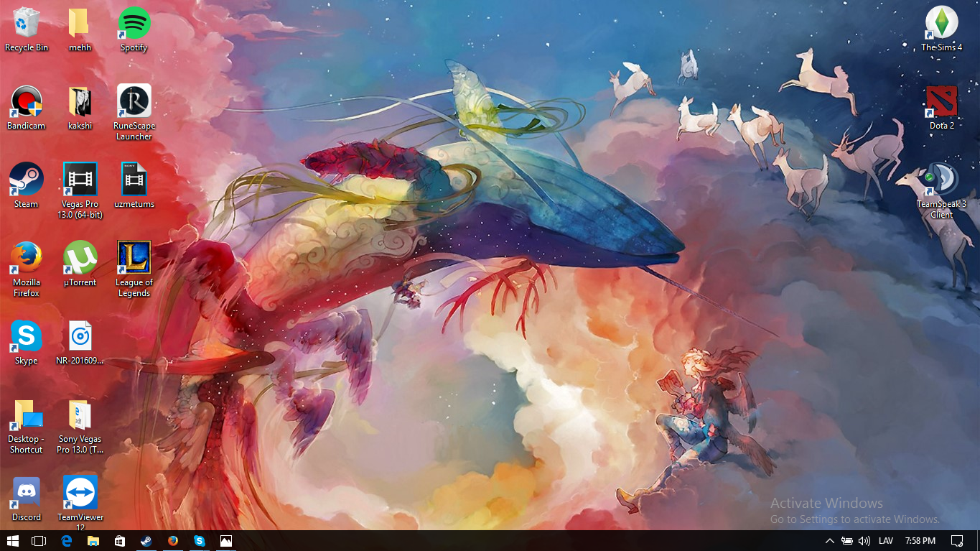Select the Sony Vegas Pro 13.0 folder
Screen dimensions: 980x551
80,426
